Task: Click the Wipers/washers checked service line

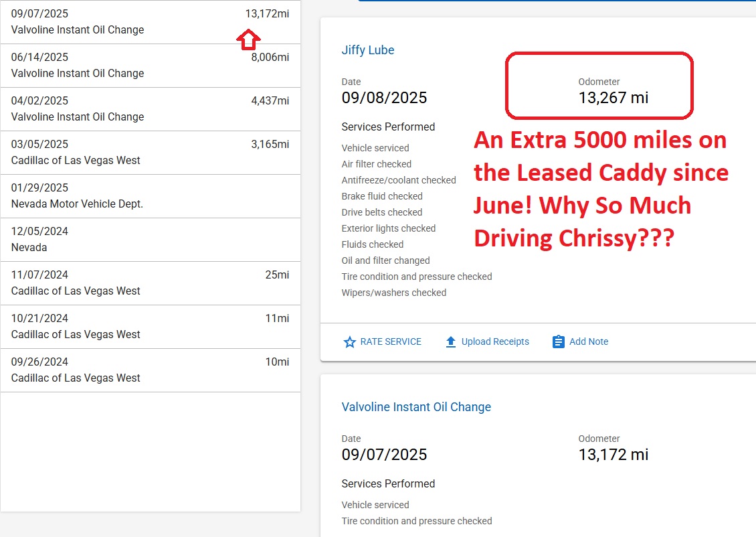Action: point(394,293)
